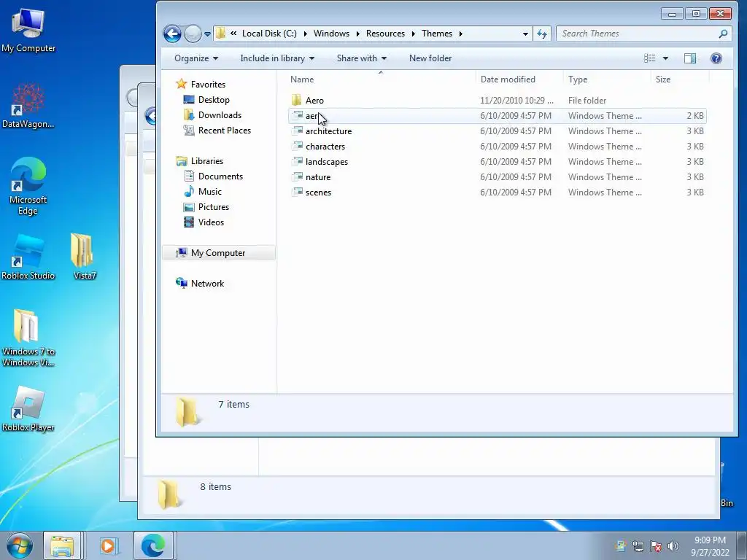Open recent locations history dropdown arrow

(208, 34)
